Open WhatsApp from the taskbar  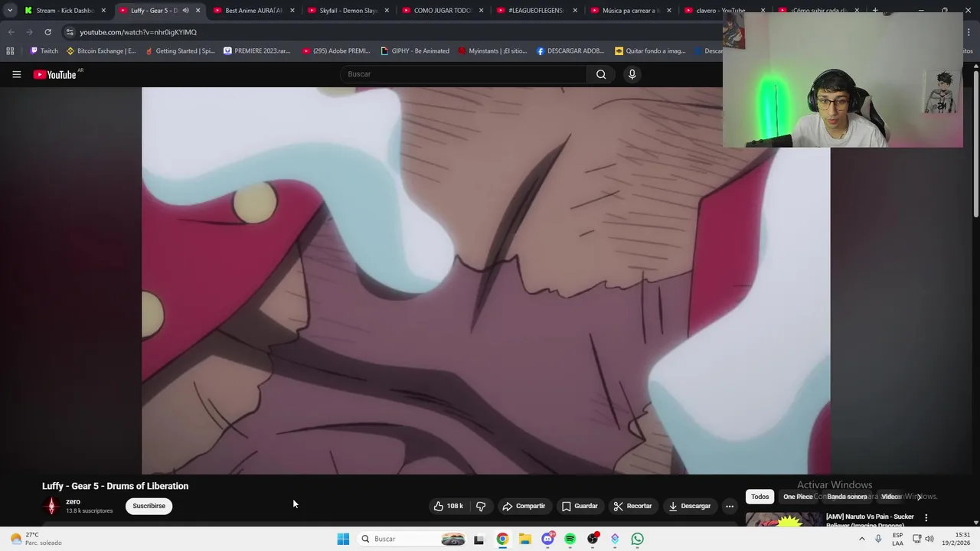pyautogui.click(x=637, y=539)
